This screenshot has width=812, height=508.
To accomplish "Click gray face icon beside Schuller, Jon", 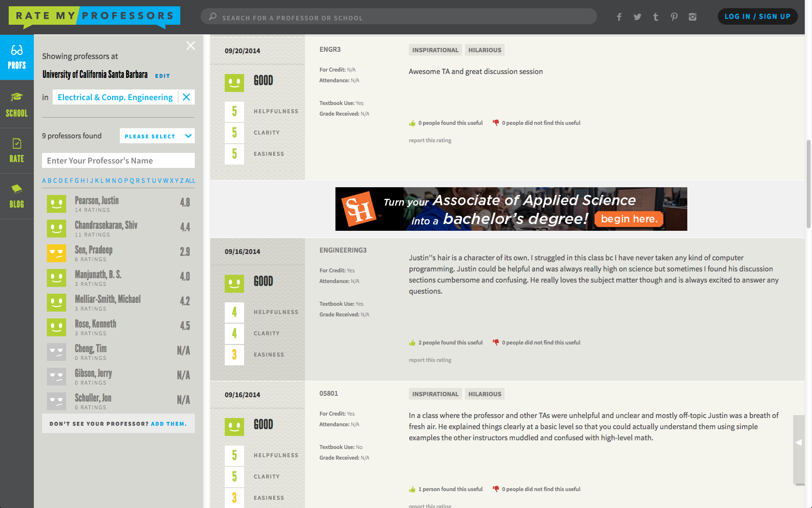I will 57,401.
